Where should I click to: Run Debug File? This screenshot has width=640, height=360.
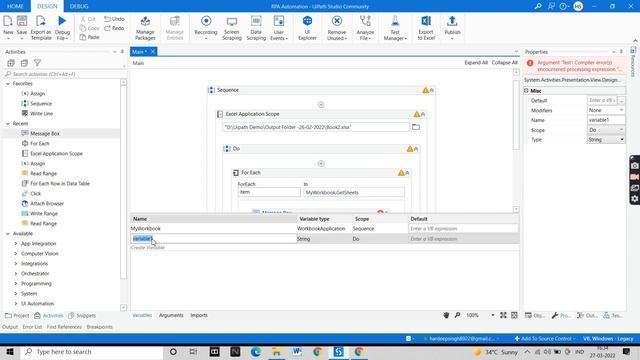pos(62,27)
